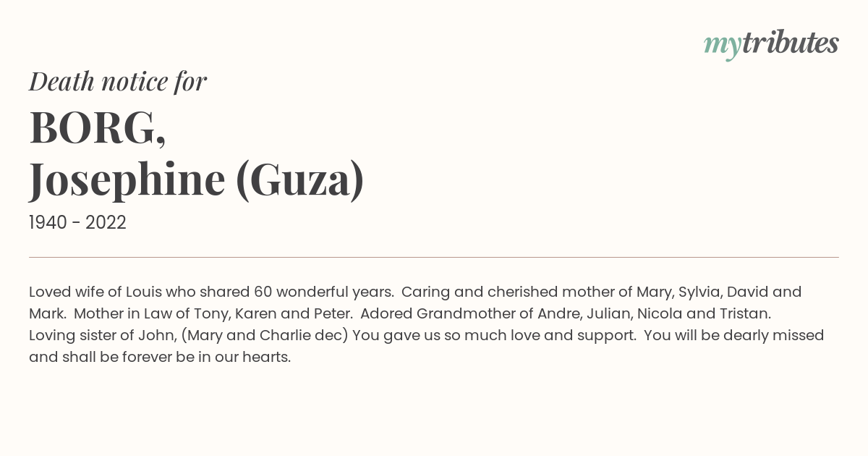Click the sentence "Loved wife of Louis"
This screenshot has height=456, width=868.
95,292
